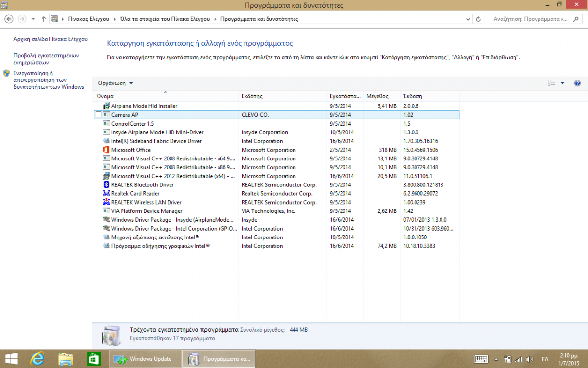Click Insyde Corporation publisher cell

click(x=265, y=132)
